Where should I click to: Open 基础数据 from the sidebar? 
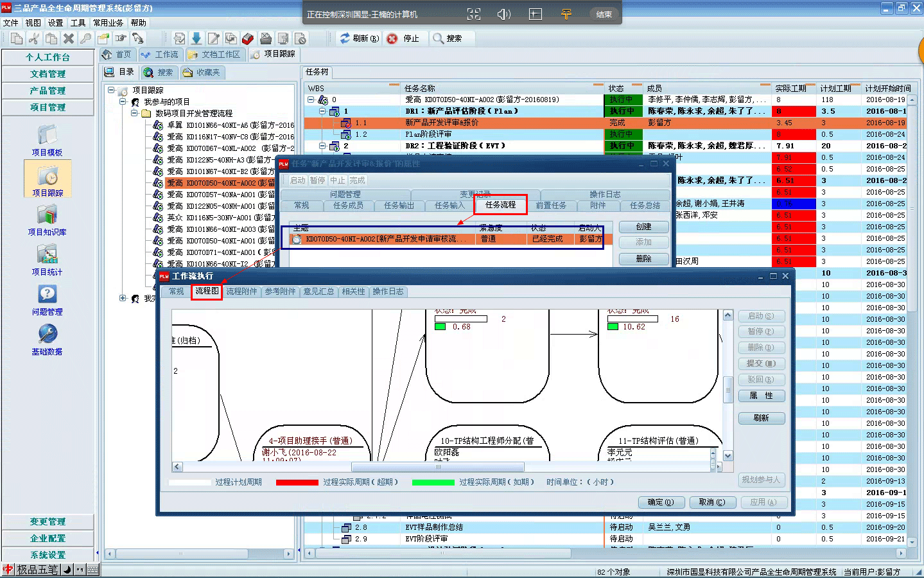(x=47, y=335)
